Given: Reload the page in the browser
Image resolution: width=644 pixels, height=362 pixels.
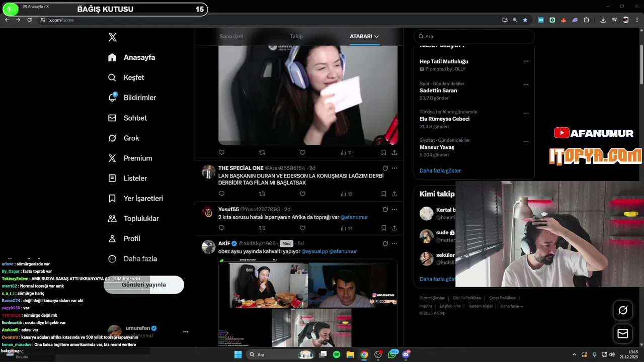Looking at the screenshot, I should coord(29,20).
